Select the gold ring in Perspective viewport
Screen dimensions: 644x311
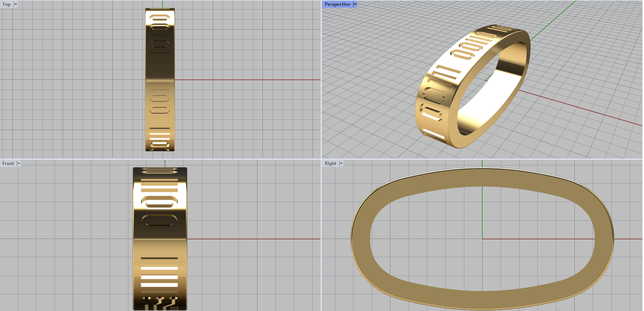tap(439, 93)
